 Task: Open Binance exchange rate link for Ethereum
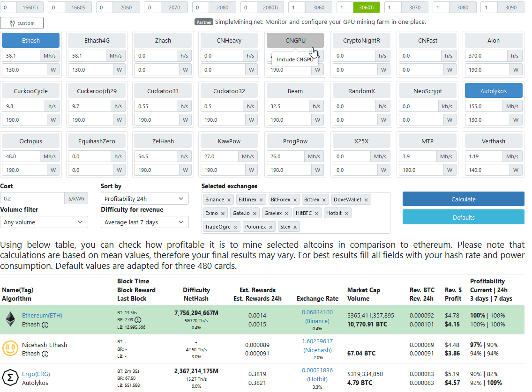tap(317, 317)
